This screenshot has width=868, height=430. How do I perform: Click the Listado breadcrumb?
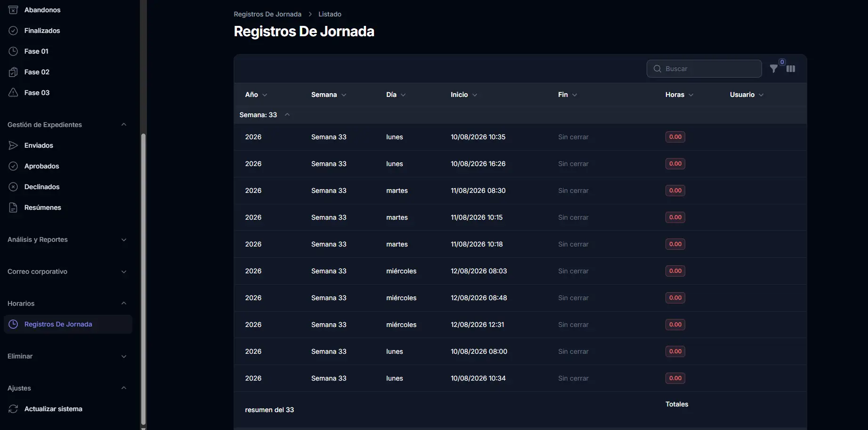pos(330,14)
